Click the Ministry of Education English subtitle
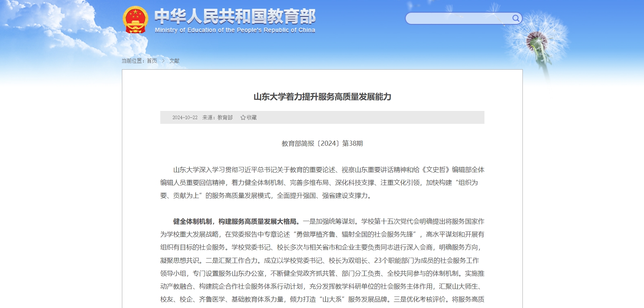Screen dimensions: 644x308 click(235, 30)
